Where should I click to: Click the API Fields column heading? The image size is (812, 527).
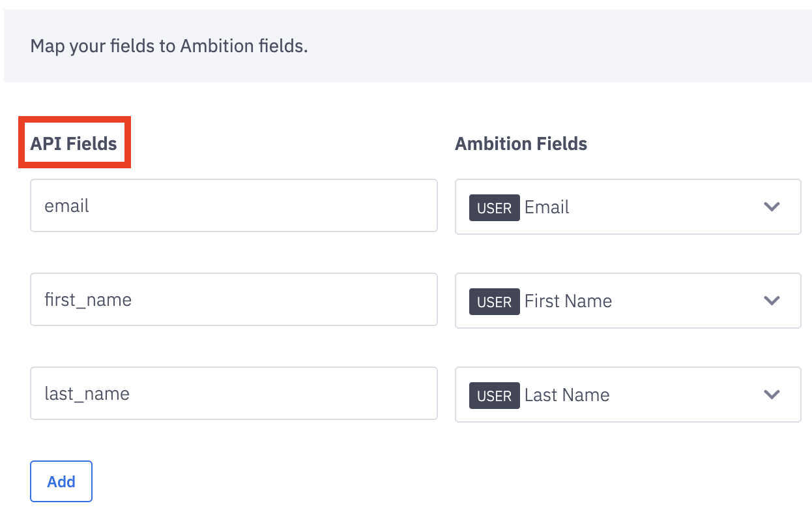[74, 143]
